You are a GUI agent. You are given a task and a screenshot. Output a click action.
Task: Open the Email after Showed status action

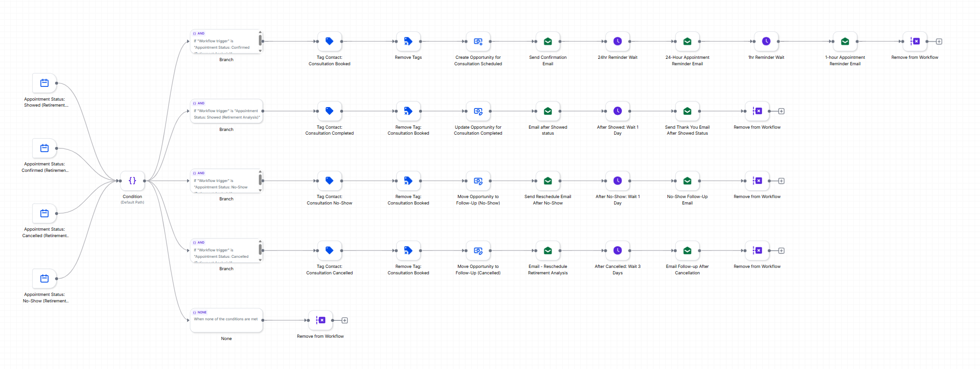click(x=548, y=111)
